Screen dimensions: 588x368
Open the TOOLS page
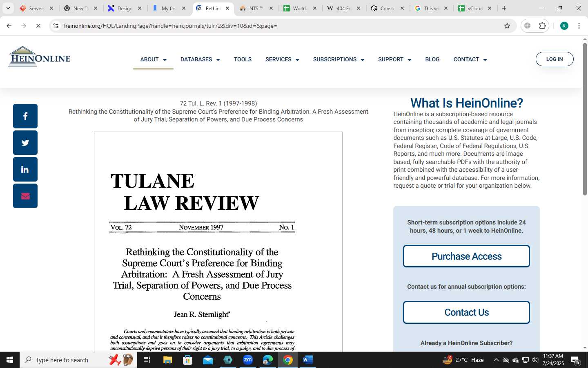(x=243, y=59)
